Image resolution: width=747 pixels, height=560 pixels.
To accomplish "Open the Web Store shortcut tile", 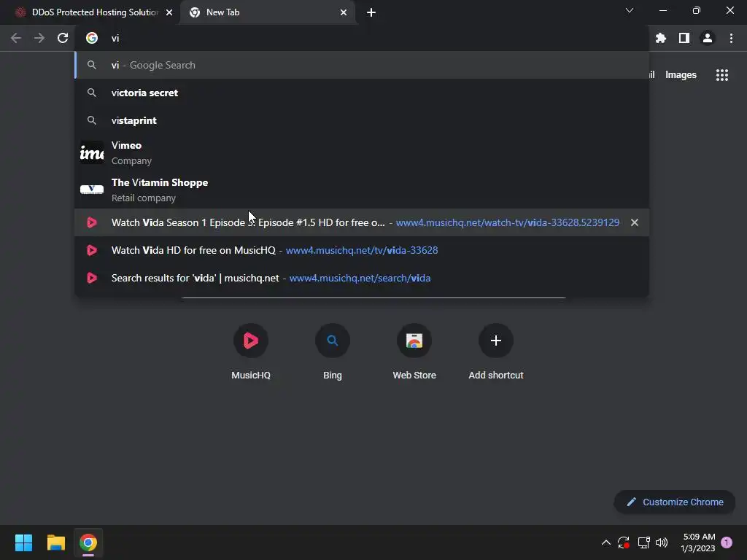I will (414, 351).
